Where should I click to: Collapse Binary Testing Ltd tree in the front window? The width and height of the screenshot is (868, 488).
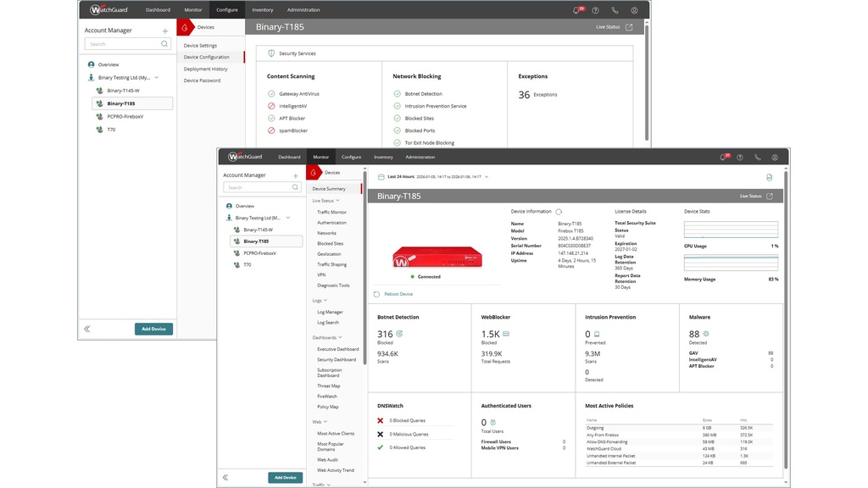pos(288,218)
